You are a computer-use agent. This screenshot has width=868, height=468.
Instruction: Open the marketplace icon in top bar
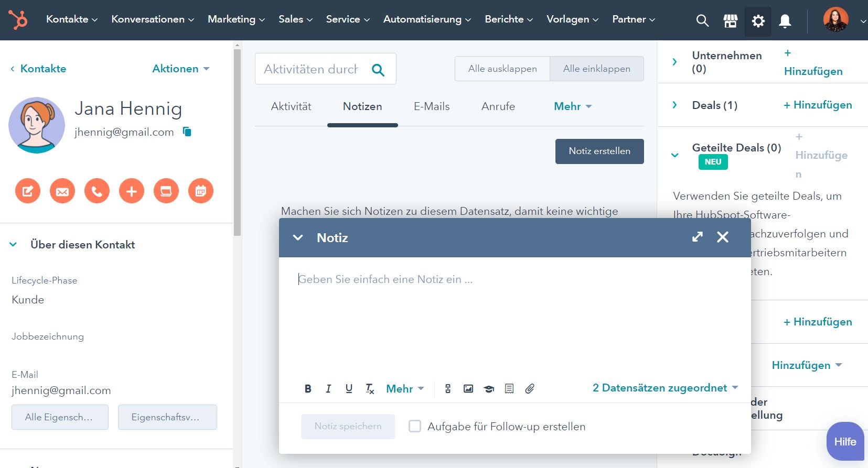coord(730,21)
